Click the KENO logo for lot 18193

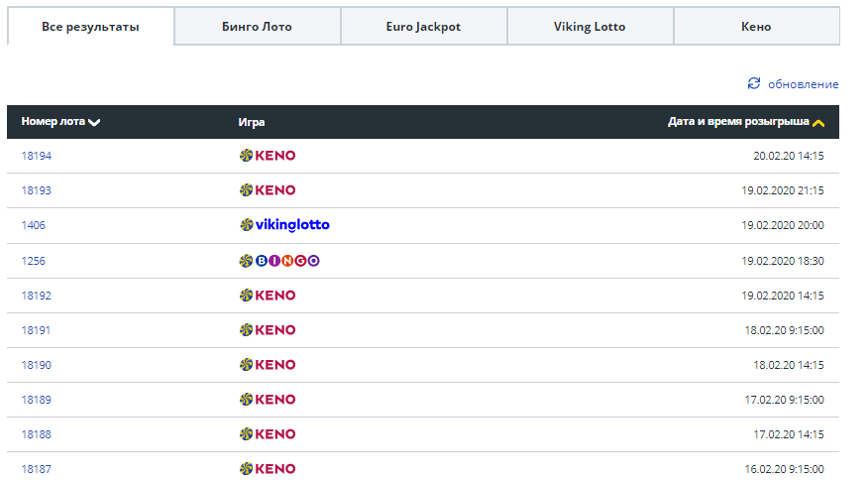pyautogui.click(x=268, y=190)
